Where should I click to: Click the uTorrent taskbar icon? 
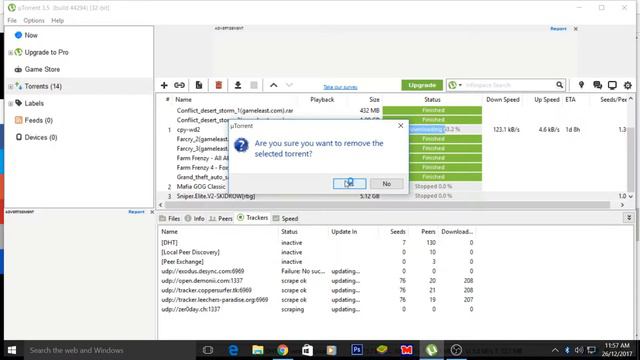tap(431, 350)
